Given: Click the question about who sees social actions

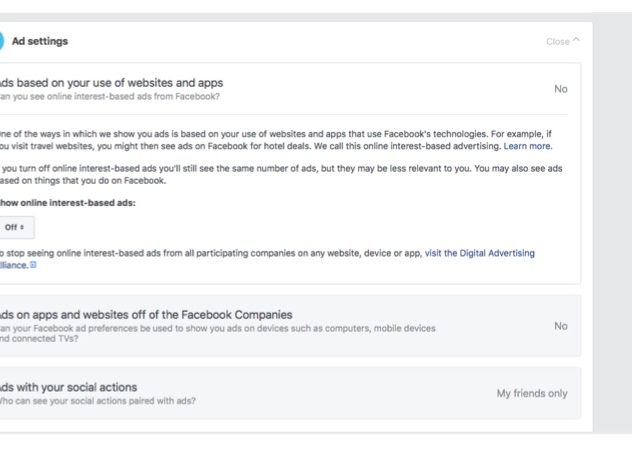Looking at the screenshot, I should tap(98, 401).
